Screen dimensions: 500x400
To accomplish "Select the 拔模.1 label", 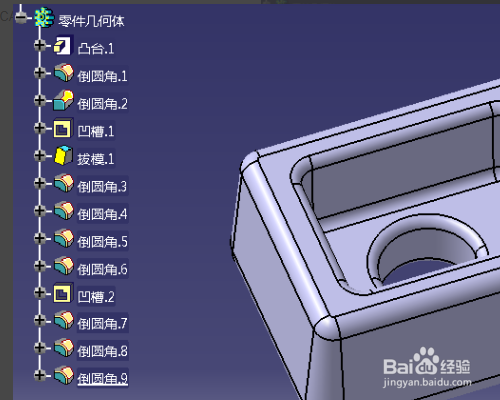I will pyautogui.click(x=96, y=159).
